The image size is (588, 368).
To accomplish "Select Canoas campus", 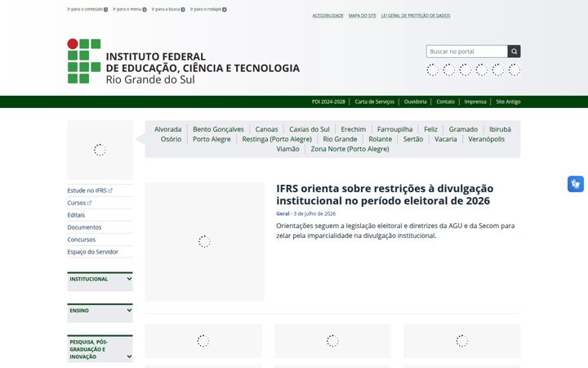I will coord(266,129).
